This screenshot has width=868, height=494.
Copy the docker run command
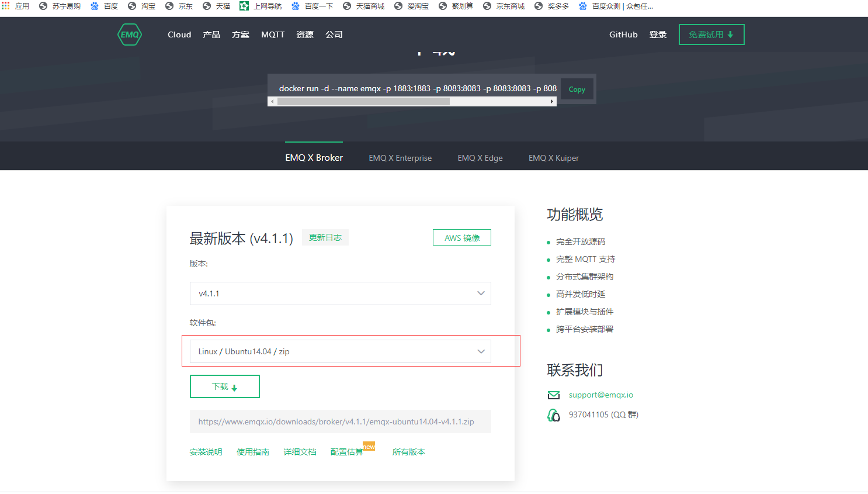tap(577, 89)
